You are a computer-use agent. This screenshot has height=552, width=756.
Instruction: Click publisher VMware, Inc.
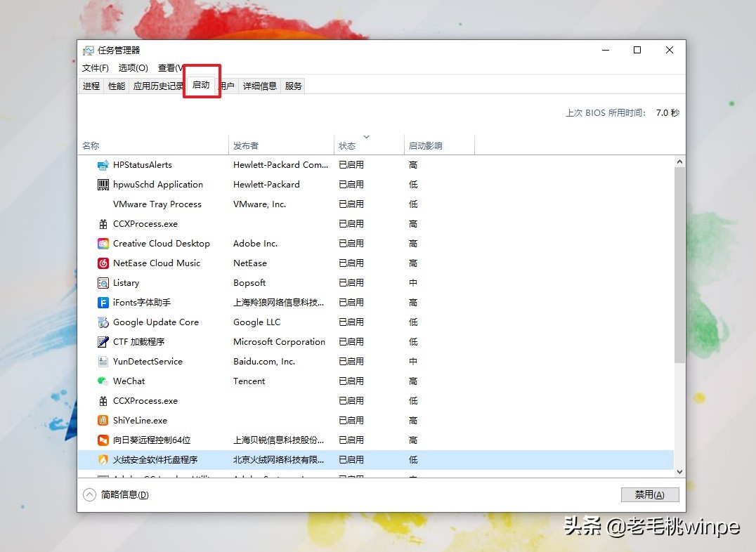click(x=259, y=204)
